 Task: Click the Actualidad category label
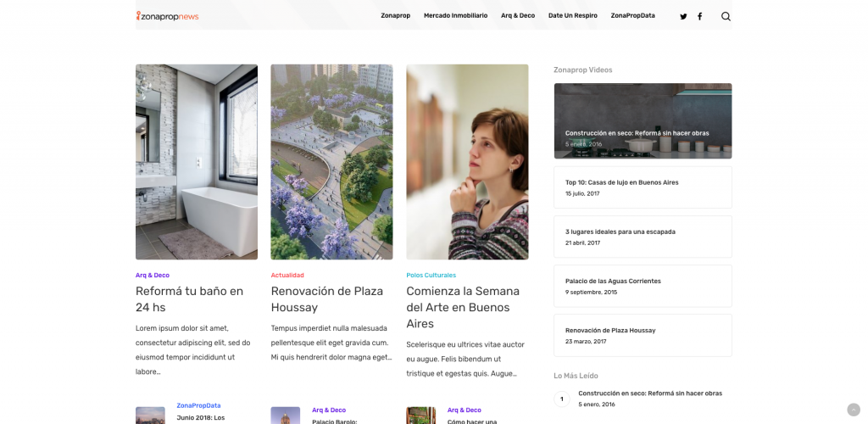point(287,275)
